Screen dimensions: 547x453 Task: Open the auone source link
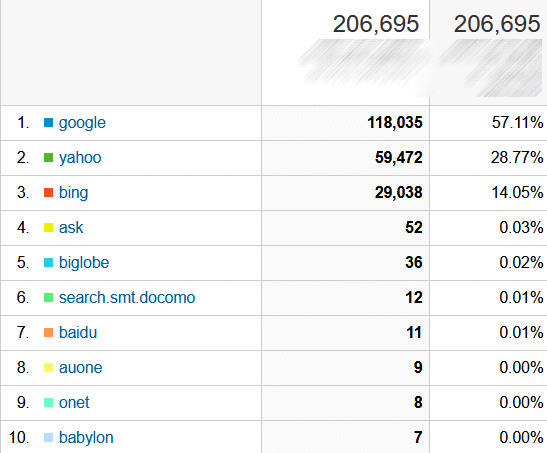coord(80,368)
